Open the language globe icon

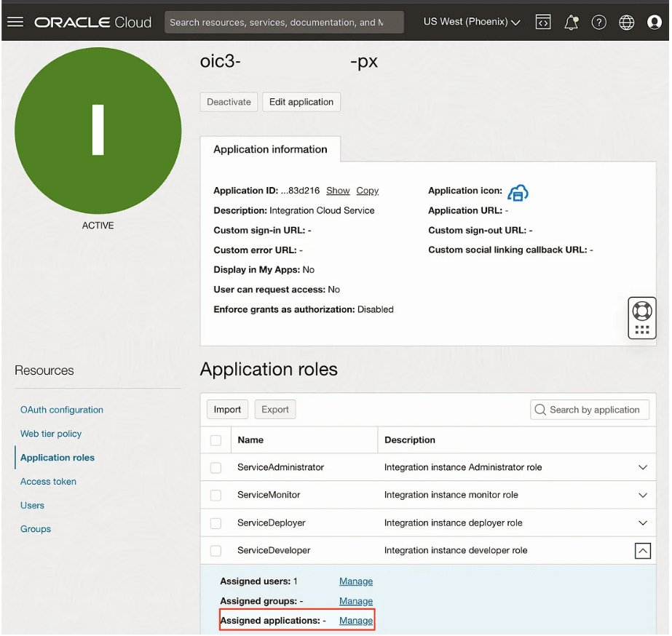click(x=626, y=22)
